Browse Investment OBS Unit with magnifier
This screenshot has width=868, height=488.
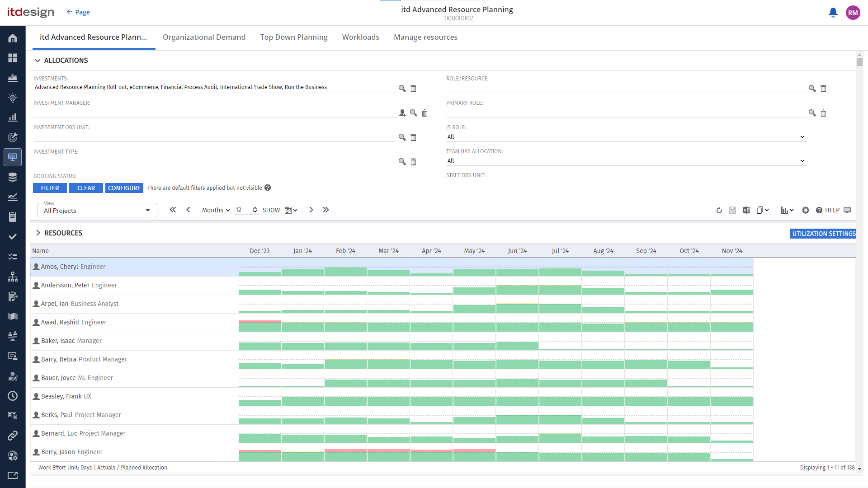coord(402,137)
